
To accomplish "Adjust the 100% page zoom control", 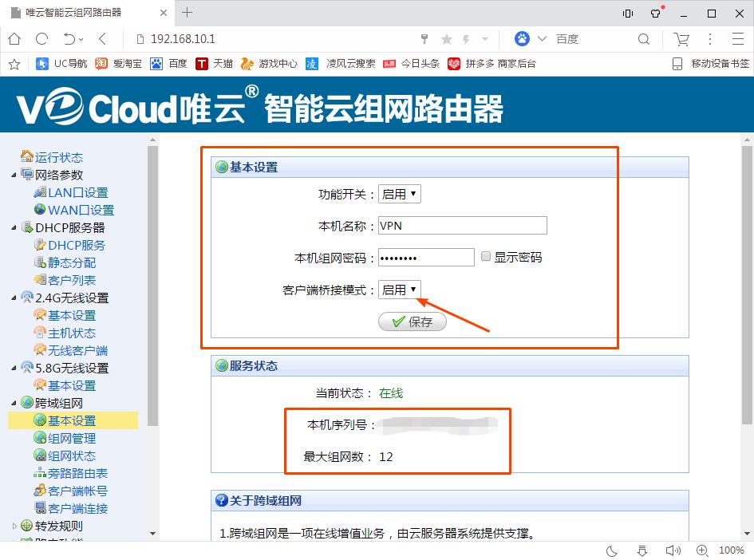I will click(x=731, y=550).
